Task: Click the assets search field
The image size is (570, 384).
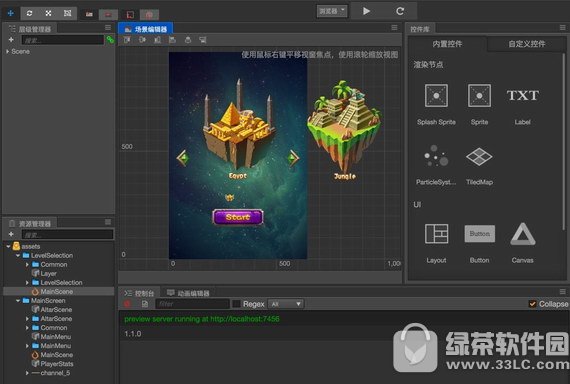Action: point(68,234)
